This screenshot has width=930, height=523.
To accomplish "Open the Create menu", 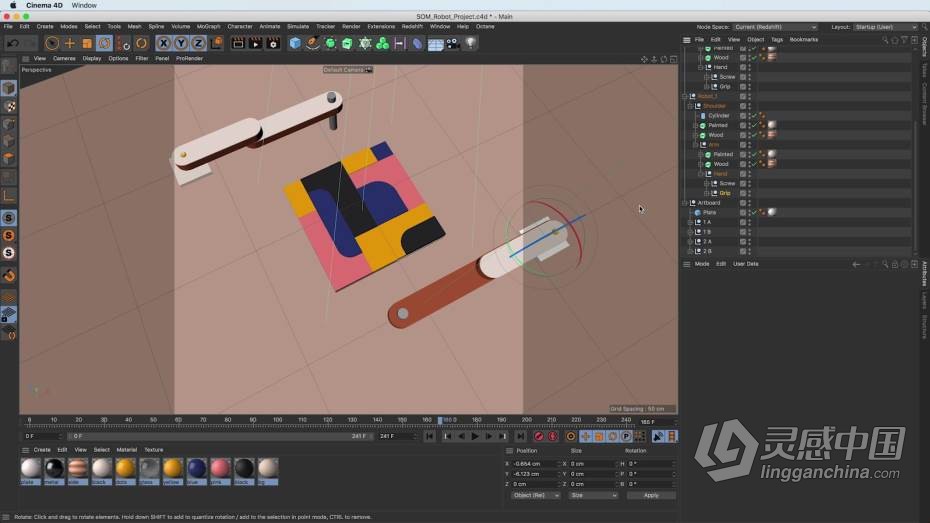I will (45, 27).
